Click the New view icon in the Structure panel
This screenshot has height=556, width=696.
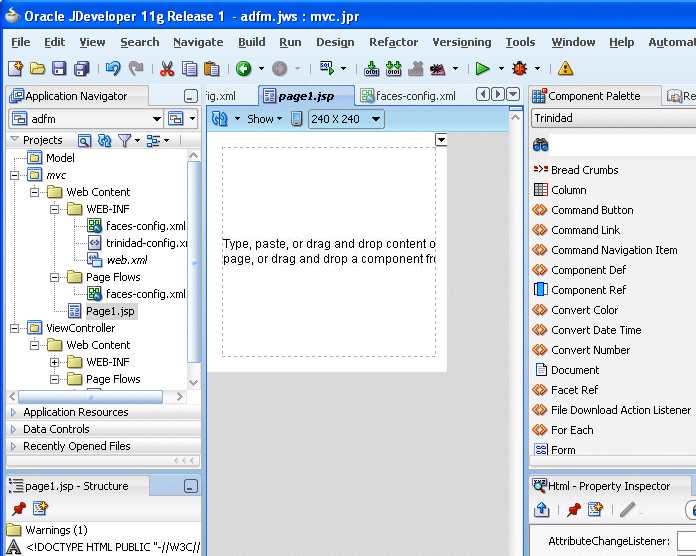(40, 509)
